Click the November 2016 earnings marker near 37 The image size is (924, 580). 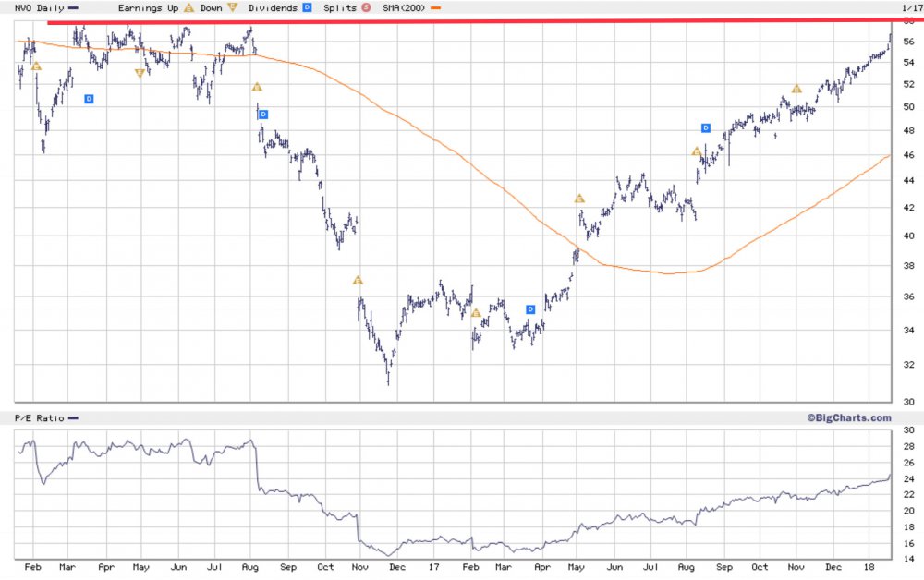pyautogui.click(x=358, y=280)
